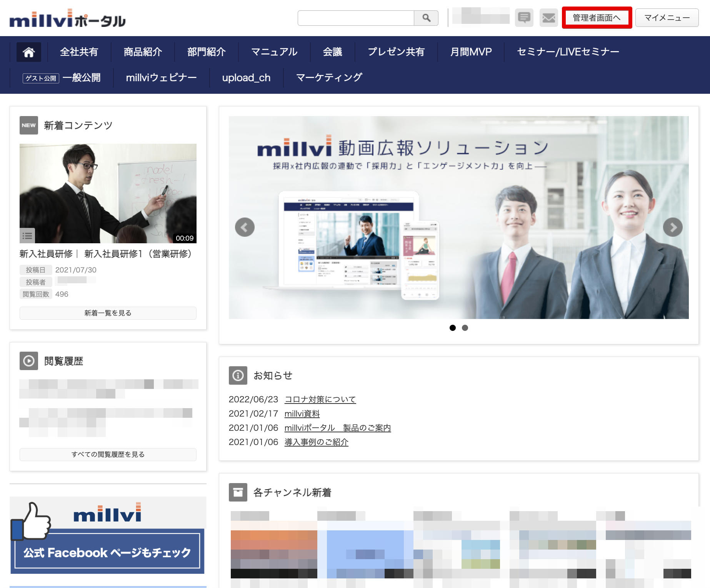Click the 新着一覧を見る button

pyautogui.click(x=108, y=313)
